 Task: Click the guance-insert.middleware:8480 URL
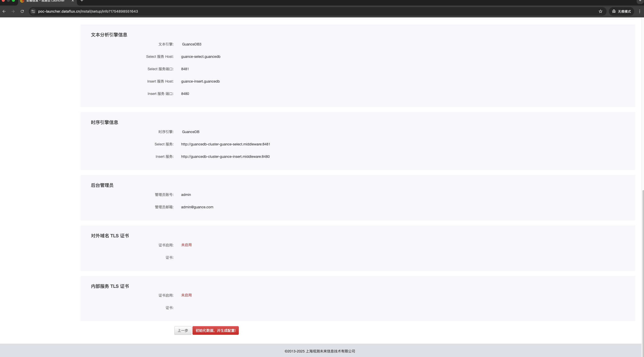point(225,157)
